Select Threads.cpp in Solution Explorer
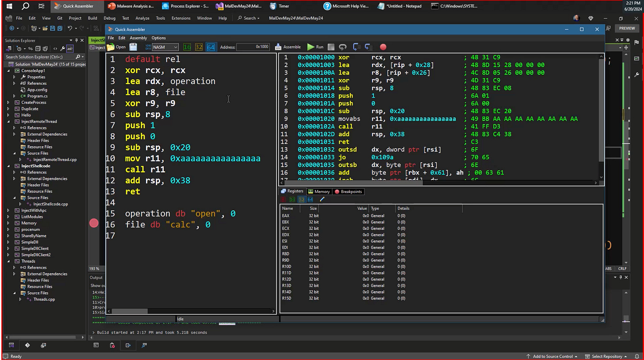 pos(44,299)
